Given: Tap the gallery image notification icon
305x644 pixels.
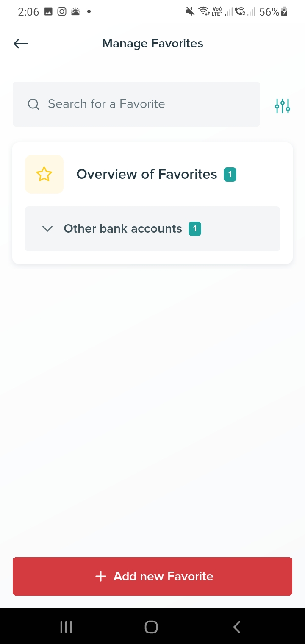Looking at the screenshot, I should [x=48, y=12].
